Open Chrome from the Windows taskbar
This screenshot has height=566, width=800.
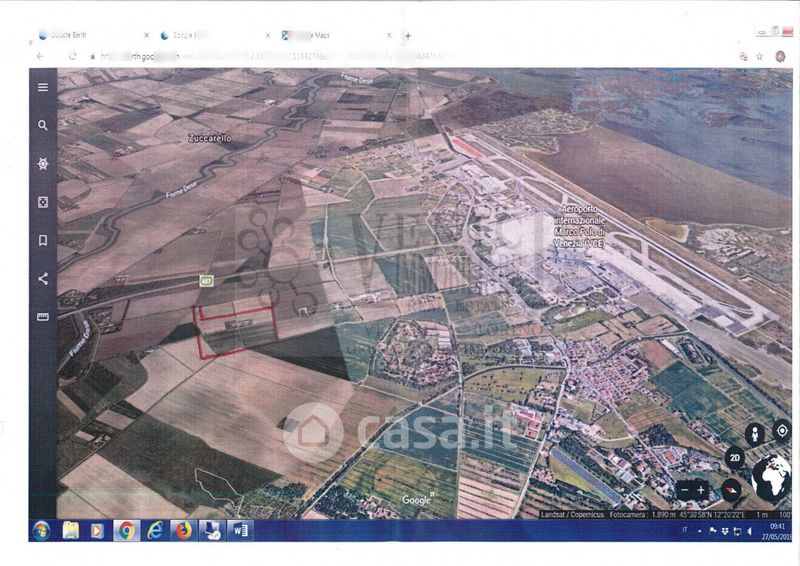pyautogui.click(x=126, y=530)
